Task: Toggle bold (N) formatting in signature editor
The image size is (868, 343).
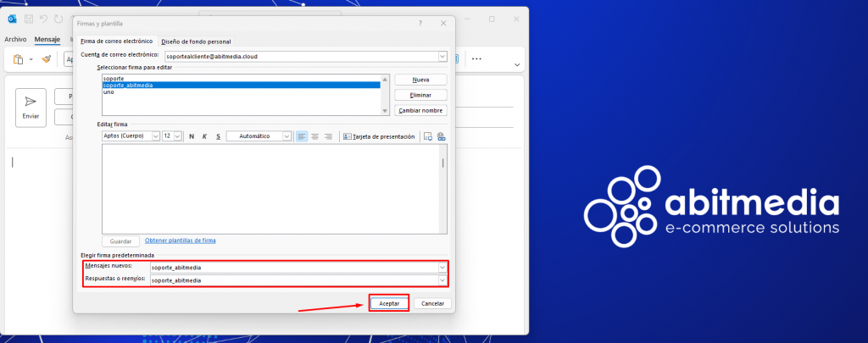Action: coord(192,136)
